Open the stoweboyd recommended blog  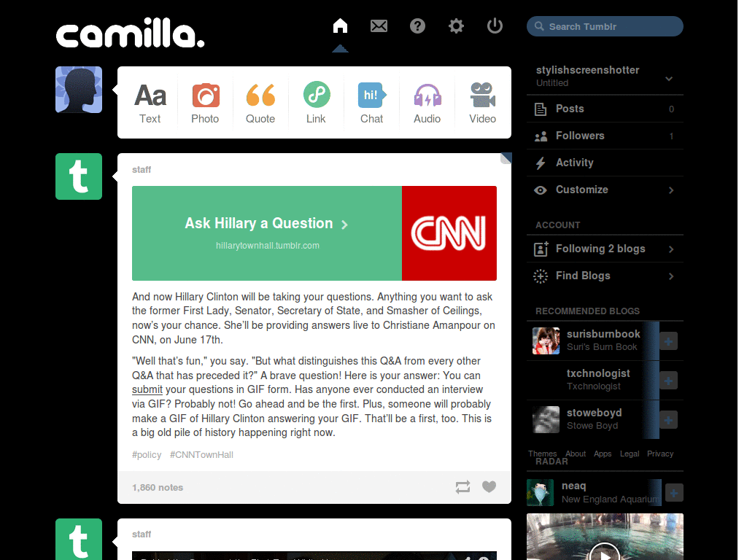[x=594, y=413]
